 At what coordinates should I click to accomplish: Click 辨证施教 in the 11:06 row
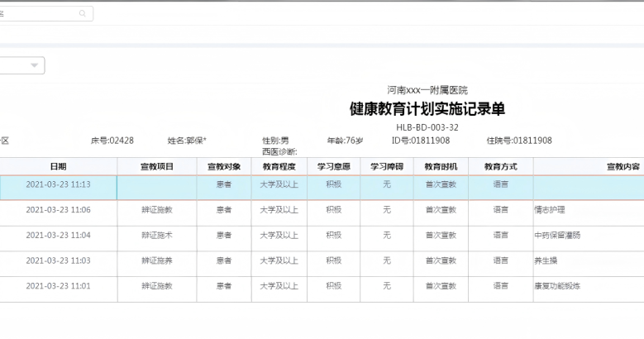[157, 209]
